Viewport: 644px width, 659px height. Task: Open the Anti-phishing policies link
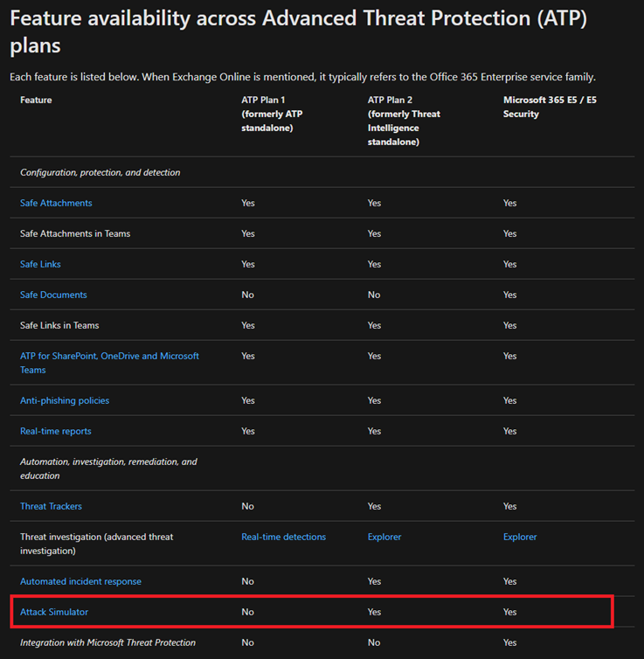65,400
